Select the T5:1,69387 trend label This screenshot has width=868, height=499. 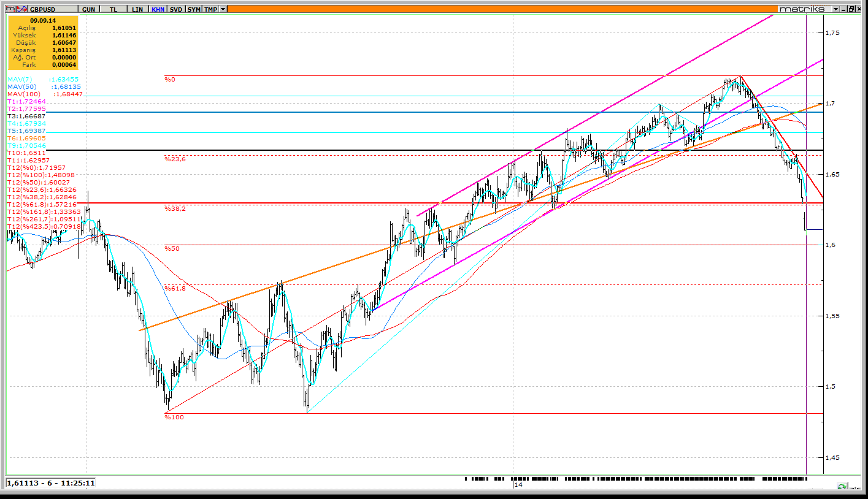(26, 131)
